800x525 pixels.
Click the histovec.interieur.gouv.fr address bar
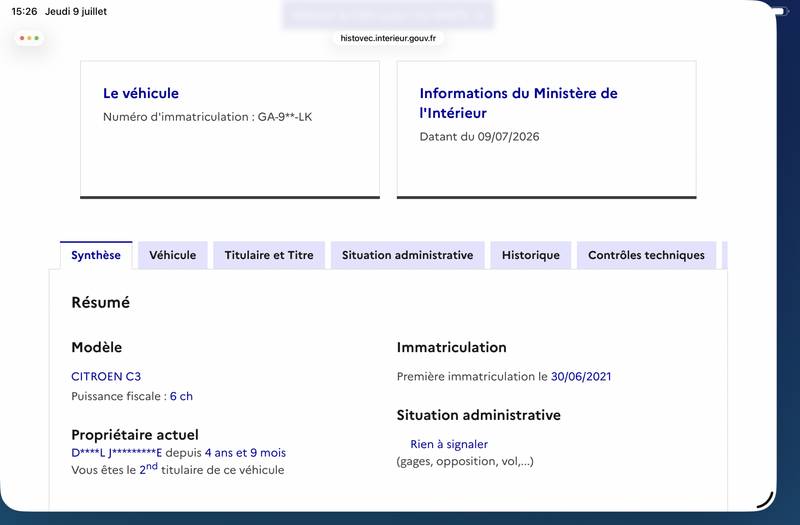point(388,38)
